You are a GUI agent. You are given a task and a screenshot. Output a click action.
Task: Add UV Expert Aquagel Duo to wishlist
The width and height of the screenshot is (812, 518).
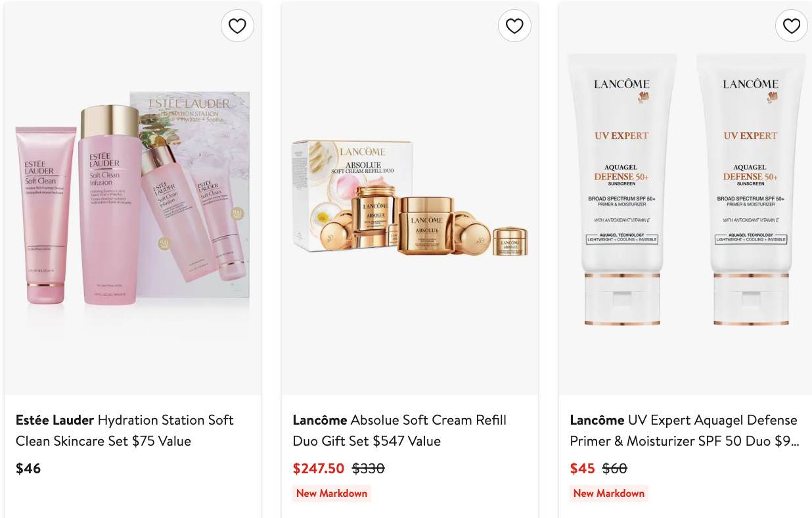pyautogui.click(x=792, y=26)
